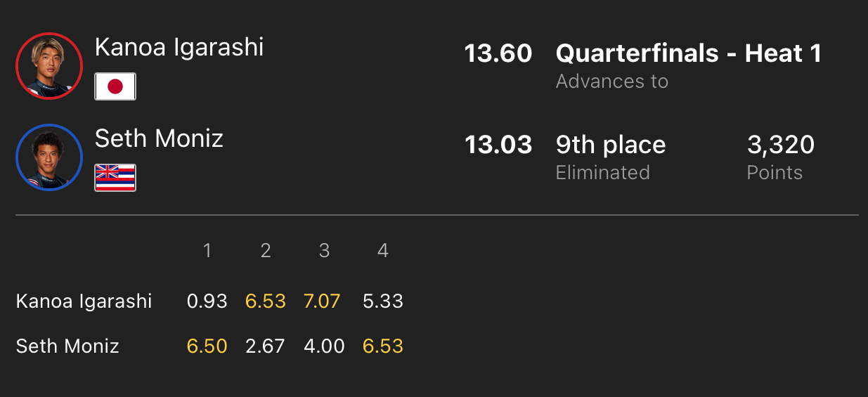Click the Hawaii flag icon

(115, 178)
